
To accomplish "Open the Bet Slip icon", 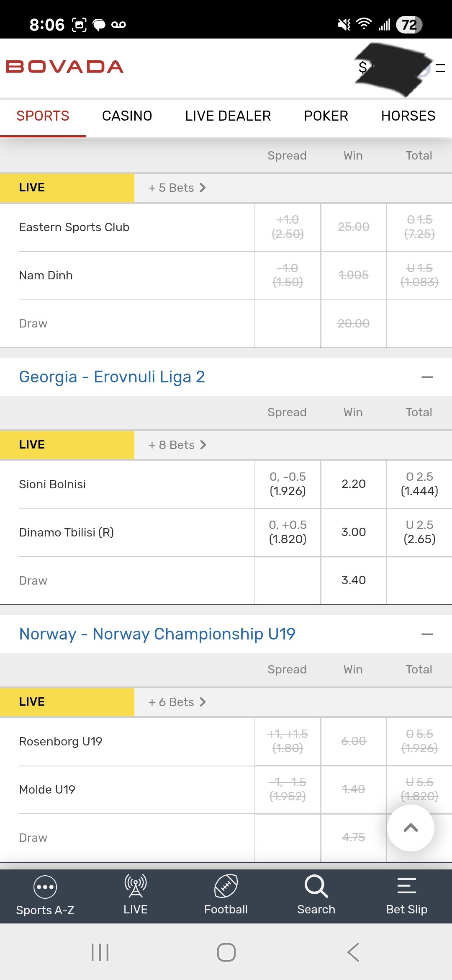I will 406,886.
